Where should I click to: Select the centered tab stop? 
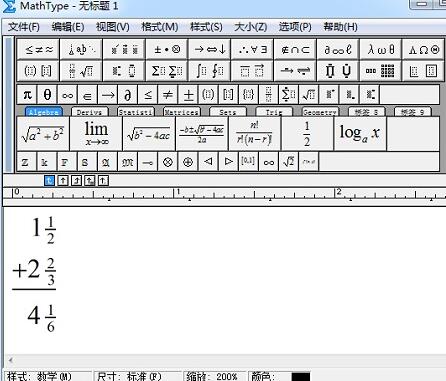coord(63,181)
